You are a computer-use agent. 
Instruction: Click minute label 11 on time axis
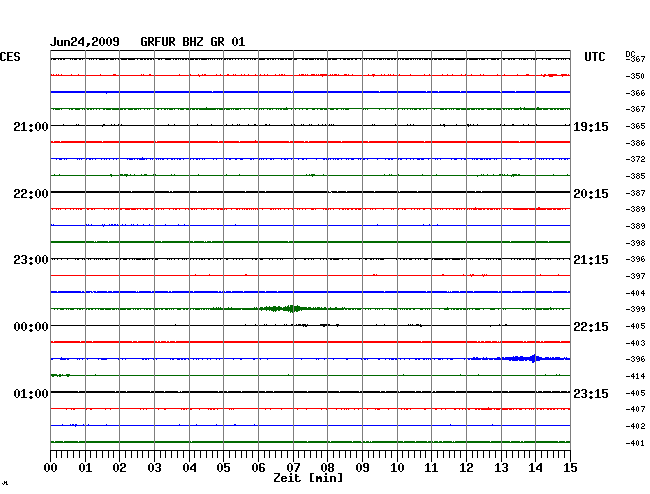point(431,468)
